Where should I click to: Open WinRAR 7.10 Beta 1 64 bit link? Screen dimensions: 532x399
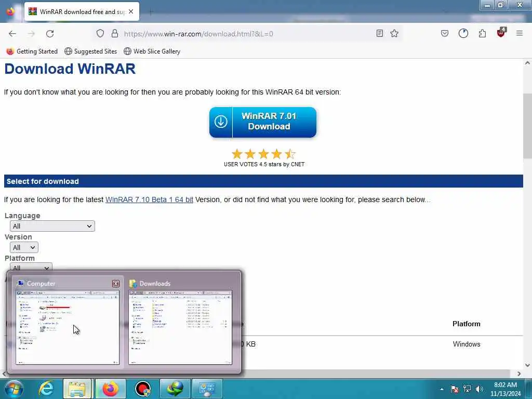point(149,199)
